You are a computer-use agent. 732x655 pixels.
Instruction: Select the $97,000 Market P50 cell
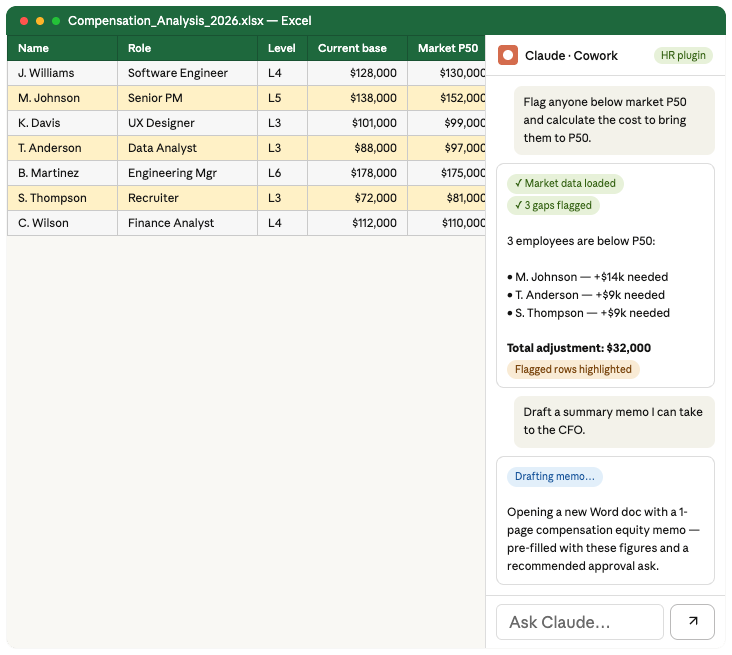446,148
